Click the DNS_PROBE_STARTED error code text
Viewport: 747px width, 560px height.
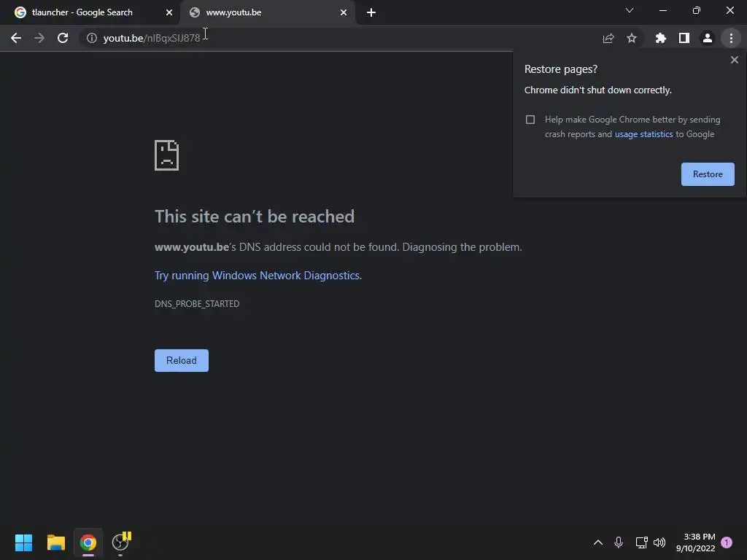click(x=197, y=304)
